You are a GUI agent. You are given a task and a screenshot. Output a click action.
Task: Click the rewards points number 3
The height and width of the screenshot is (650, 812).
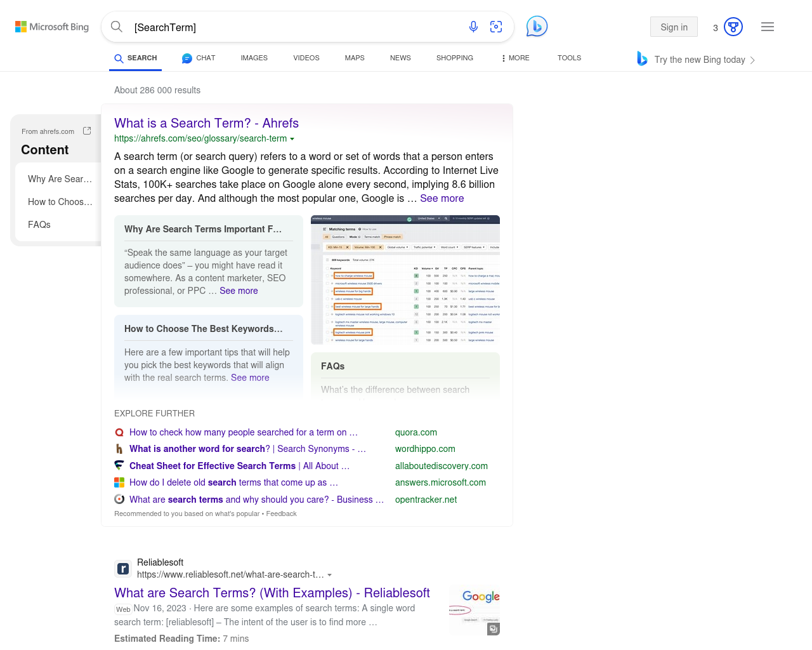716,28
